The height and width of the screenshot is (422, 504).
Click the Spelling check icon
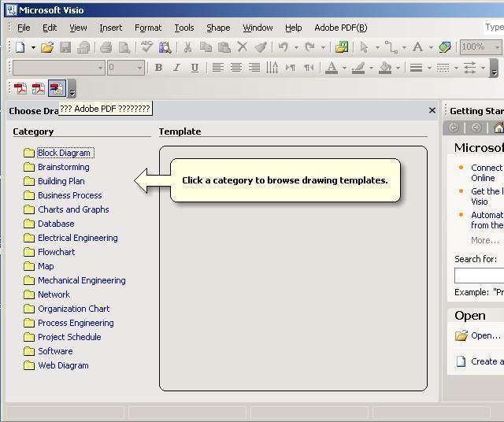pyautogui.click(x=147, y=47)
